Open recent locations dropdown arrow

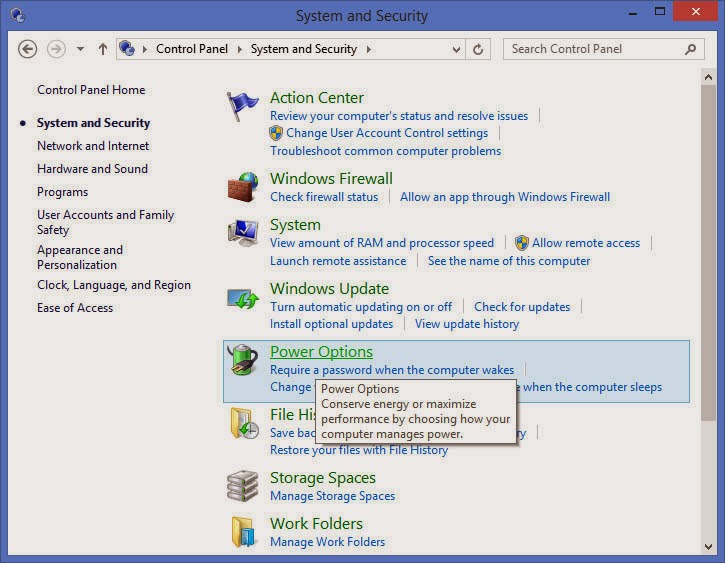[80, 49]
